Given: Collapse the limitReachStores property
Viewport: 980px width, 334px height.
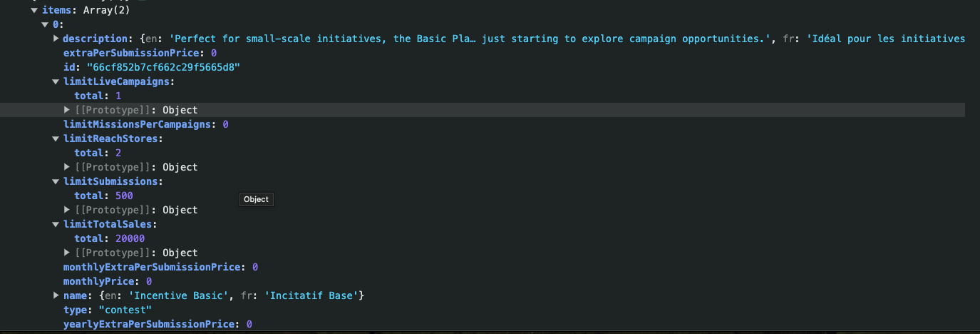Looking at the screenshot, I should click(56, 138).
